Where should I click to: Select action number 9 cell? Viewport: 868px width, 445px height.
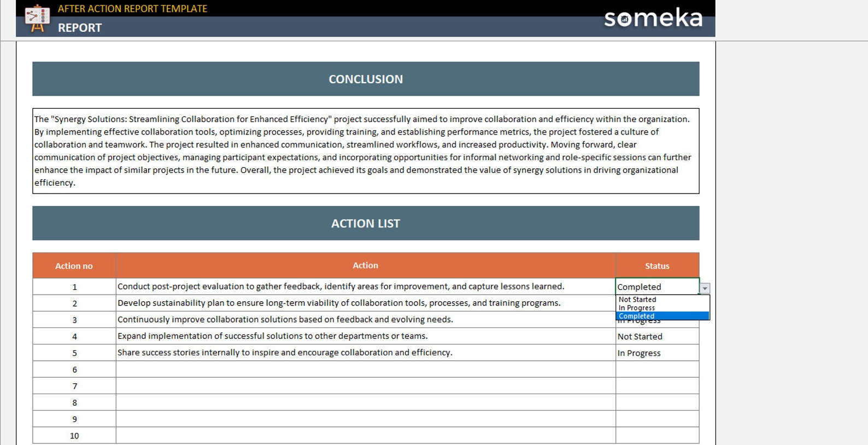pos(74,419)
